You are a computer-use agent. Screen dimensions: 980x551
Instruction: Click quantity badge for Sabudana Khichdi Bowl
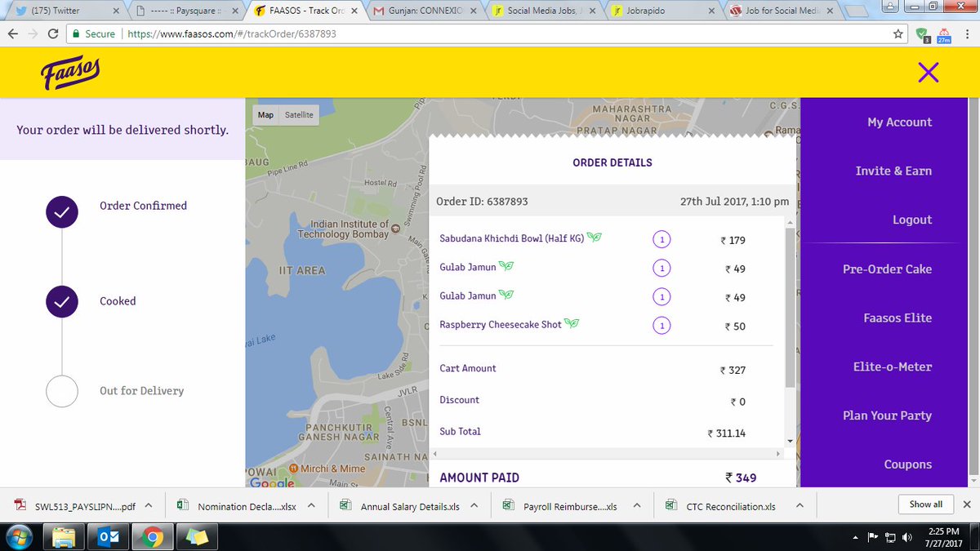(661, 239)
